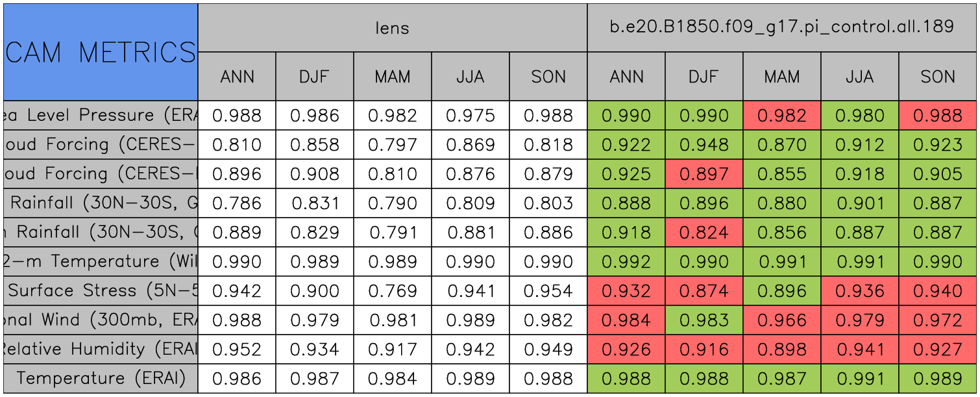
Task: Select the red cell showing 0.966
Action: [781, 320]
